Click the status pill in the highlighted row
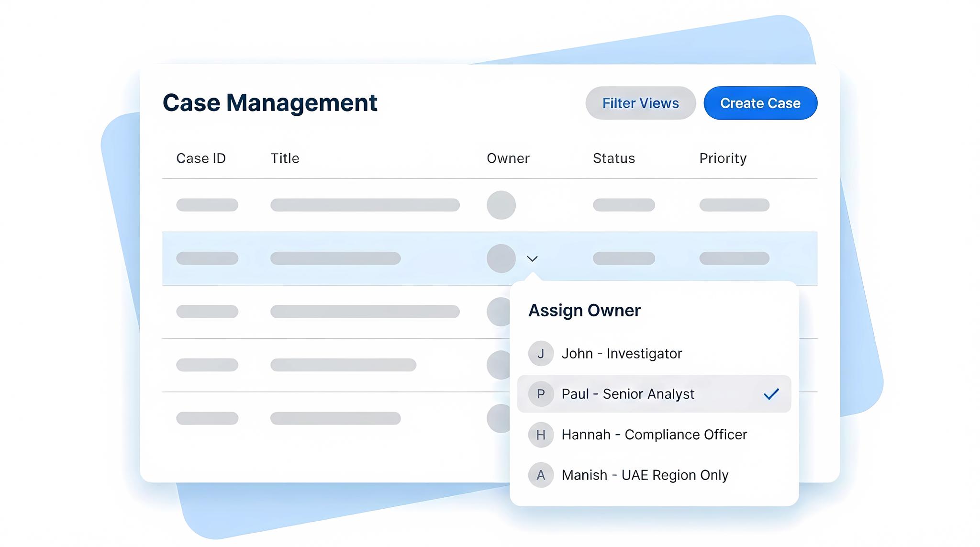 pos(624,258)
